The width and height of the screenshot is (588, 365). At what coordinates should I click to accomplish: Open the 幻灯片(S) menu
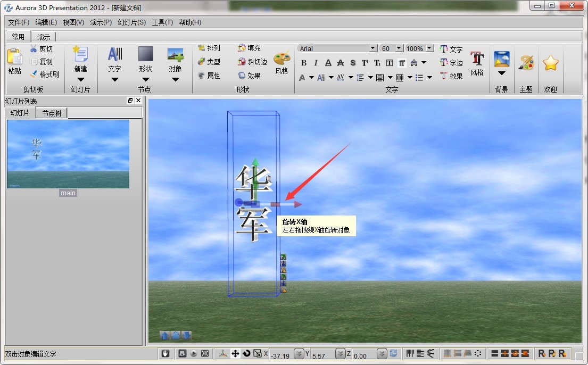131,22
